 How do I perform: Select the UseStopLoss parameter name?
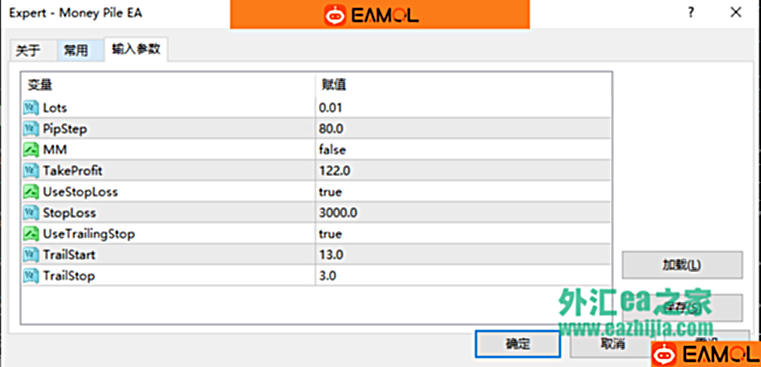[80, 192]
